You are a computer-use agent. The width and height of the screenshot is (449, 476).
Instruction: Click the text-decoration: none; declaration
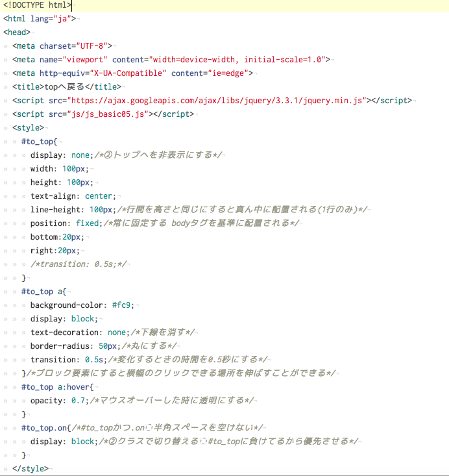pos(80,332)
